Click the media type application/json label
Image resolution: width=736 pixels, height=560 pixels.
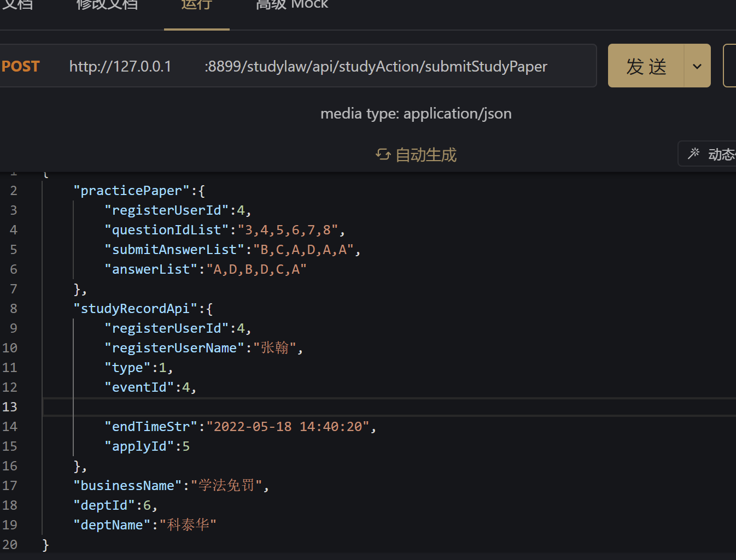[416, 114]
